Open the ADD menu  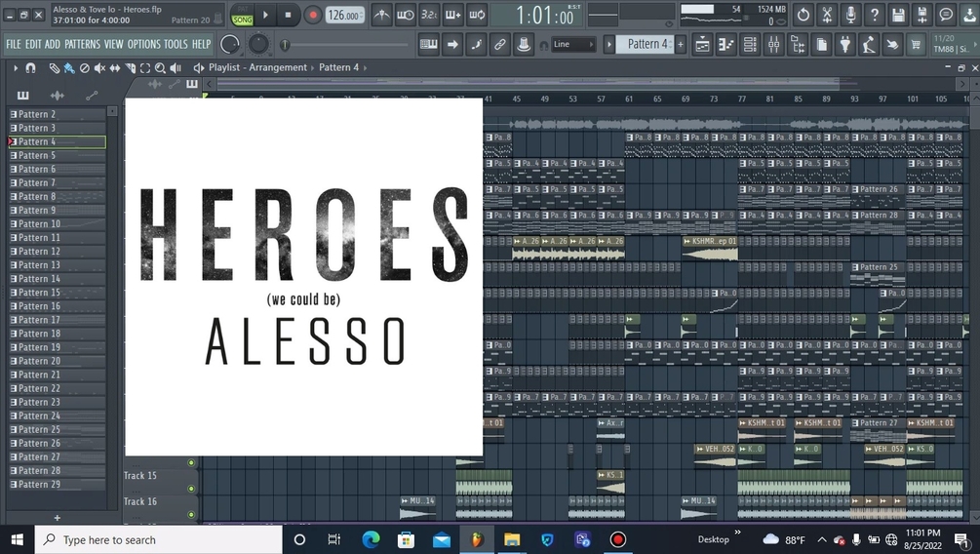(x=53, y=45)
